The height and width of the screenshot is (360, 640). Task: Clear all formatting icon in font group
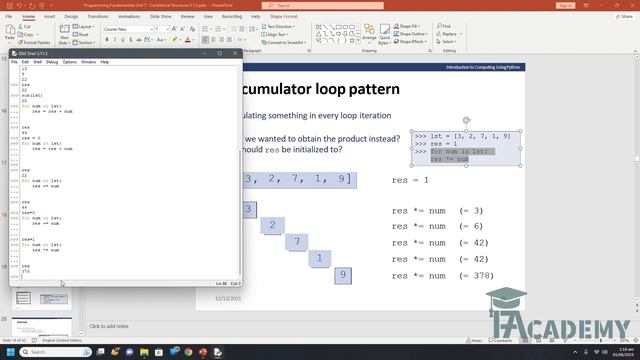pos(192,29)
